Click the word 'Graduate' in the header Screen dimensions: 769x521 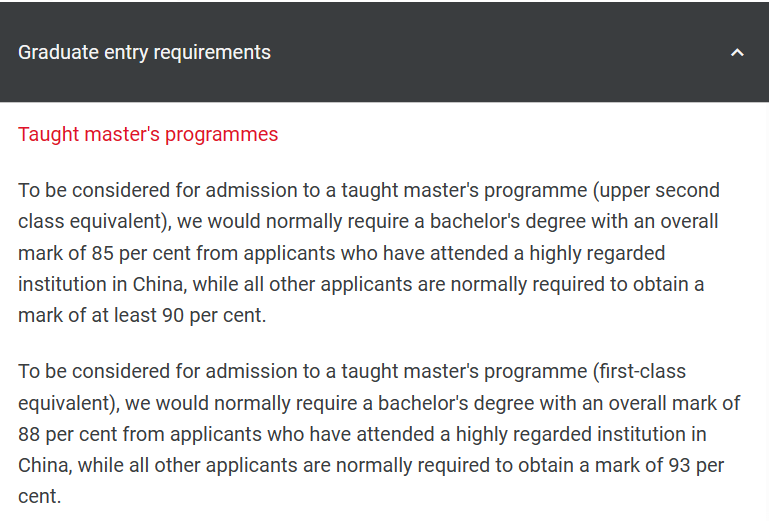coord(58,52)
